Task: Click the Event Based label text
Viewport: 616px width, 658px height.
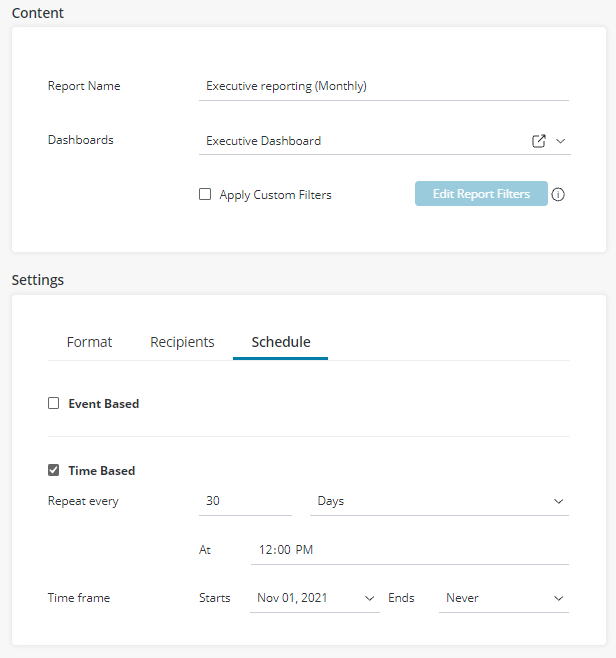Action: tap(104, 404)
